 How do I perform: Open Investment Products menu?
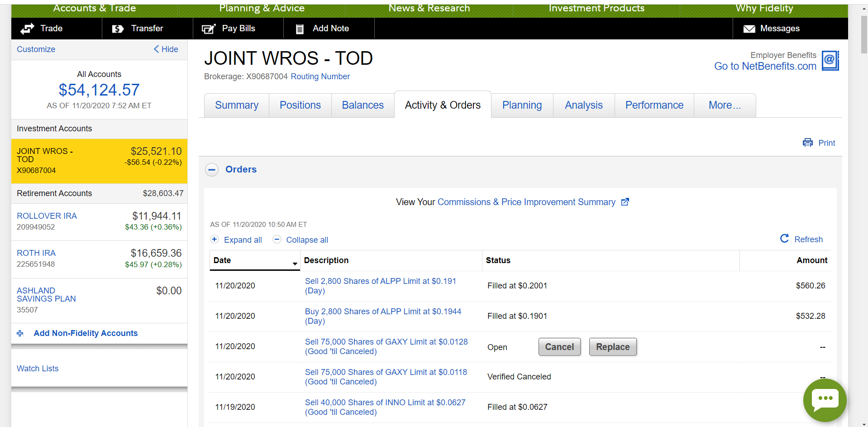pyautogui.click(x=596, y=9)
